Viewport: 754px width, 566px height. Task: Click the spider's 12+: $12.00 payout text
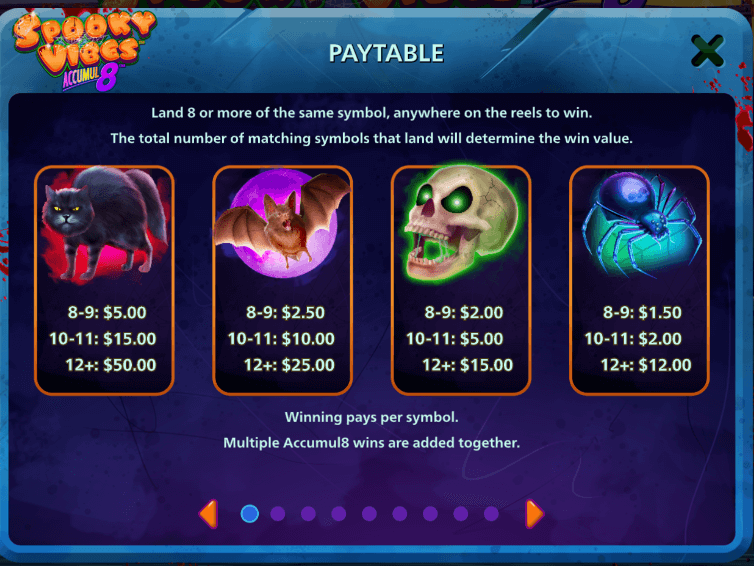[x=646, y=365]
